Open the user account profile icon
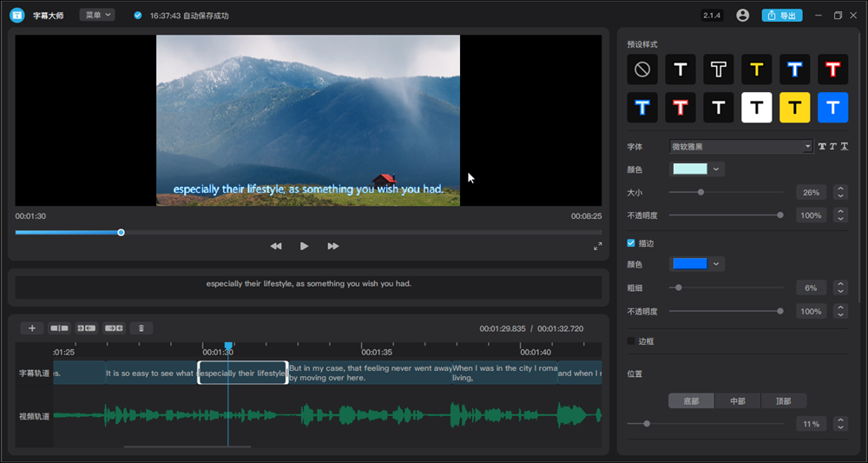The height and width of the screenshot is (463, 868). click(742, 16)
